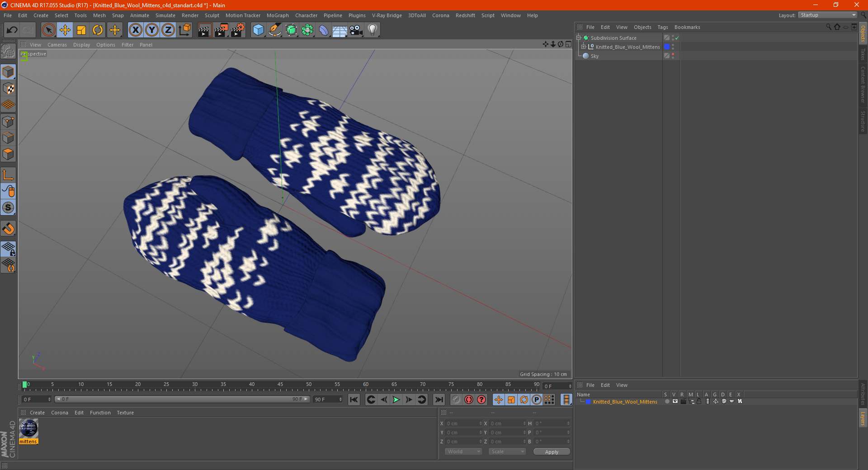
Task: Switch to Polygons mode
Action: pos(8,154)
